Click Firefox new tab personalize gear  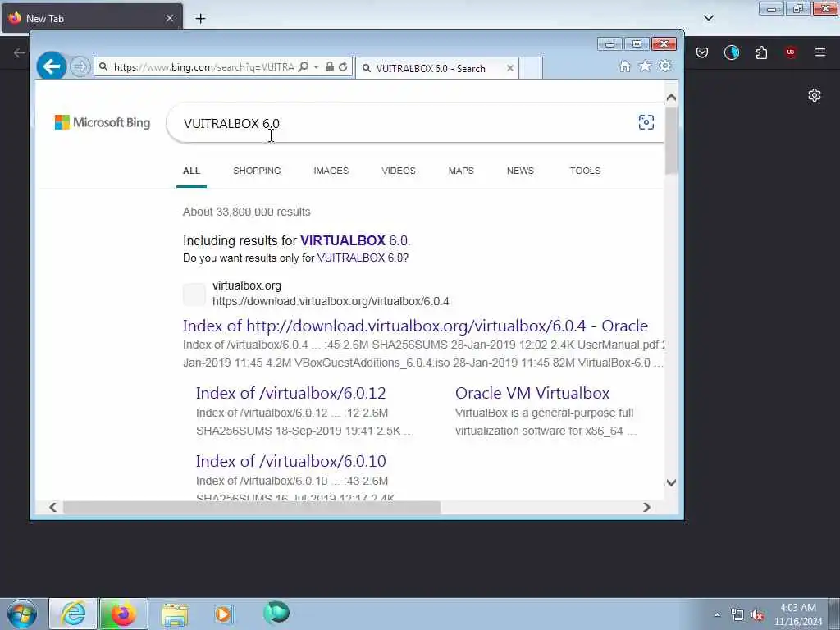[x=815, y=95]
